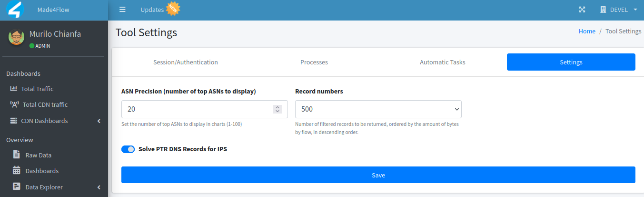Click the Total Traffic chart icon
This screenshot has width=644, height=197.
click(x=14, y=89)
